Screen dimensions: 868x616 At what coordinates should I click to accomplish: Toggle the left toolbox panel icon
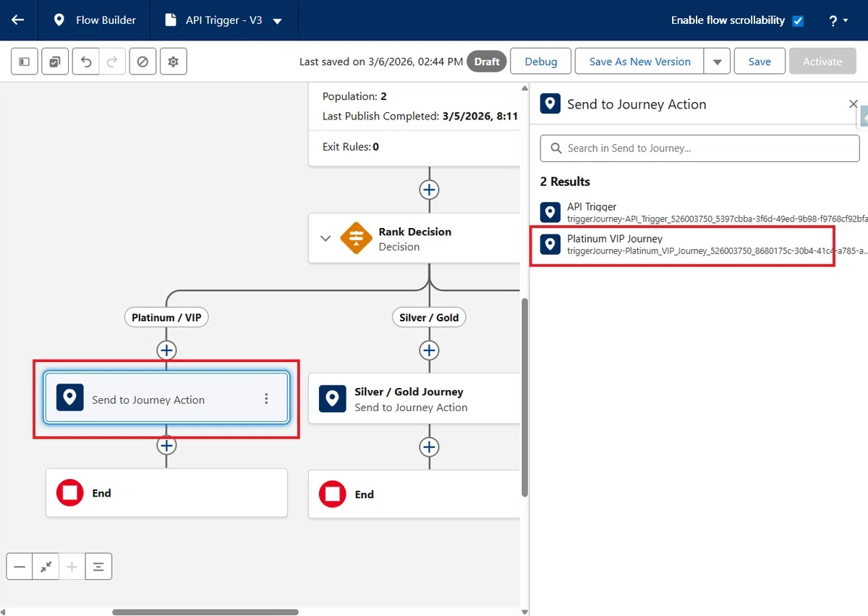tap(25, 62)
